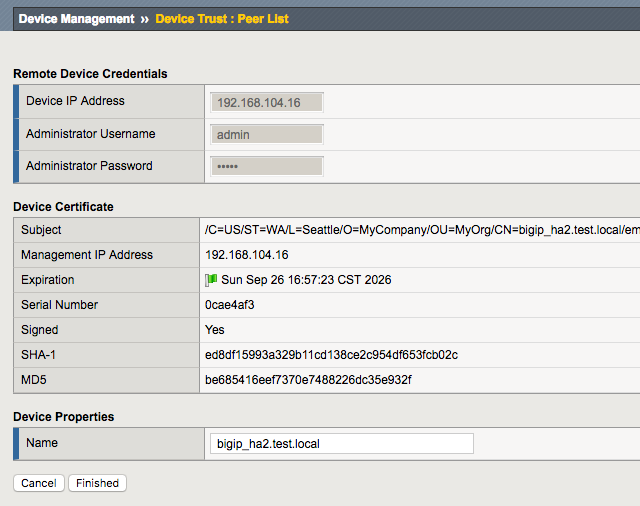This screenshot has width=640, height=506.
Task: Click the serial number 0cae4af3
Action: click(x=229, y=305)
